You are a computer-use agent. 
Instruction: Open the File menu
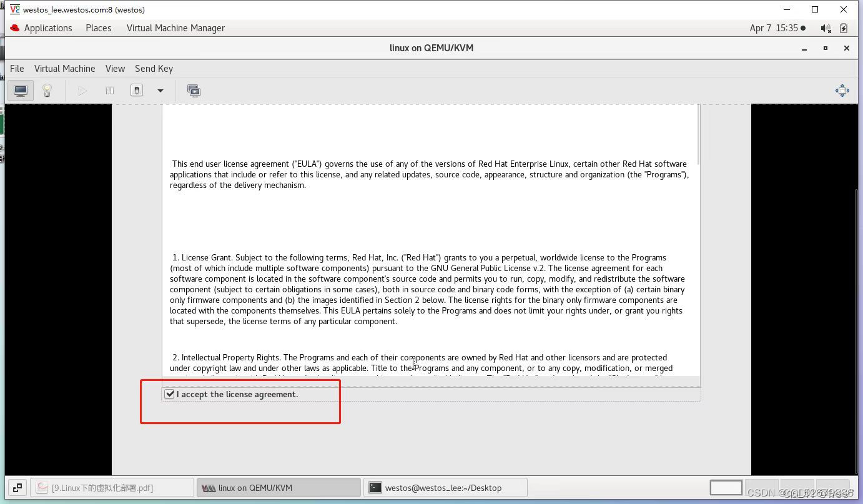point(17,69)
